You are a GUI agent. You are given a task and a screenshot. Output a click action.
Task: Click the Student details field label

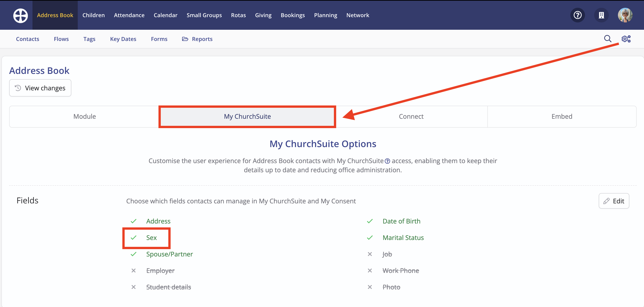point(169,287)
